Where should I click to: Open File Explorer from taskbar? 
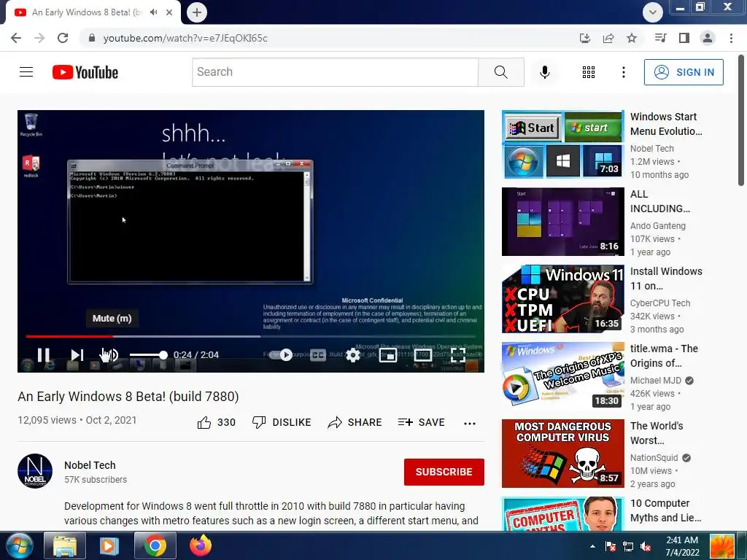[65, 545]
